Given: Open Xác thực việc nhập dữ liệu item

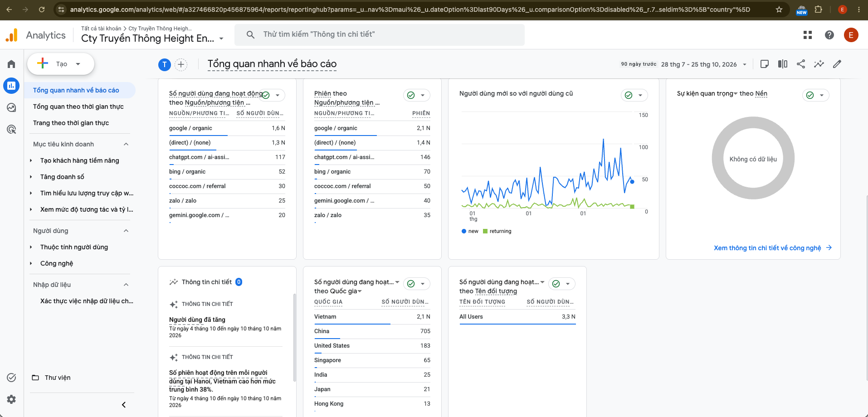Looking at the screenshot, I should click(x=87, y=301).
